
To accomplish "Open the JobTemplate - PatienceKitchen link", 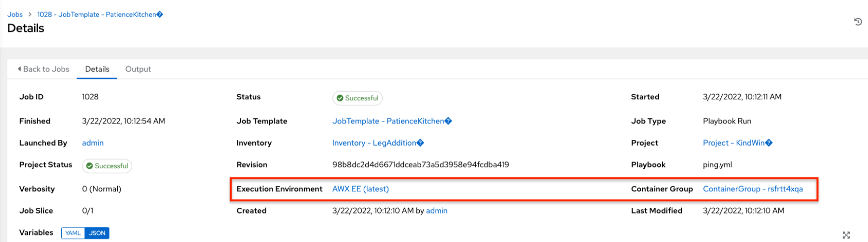I will click(x=392, y=121).
